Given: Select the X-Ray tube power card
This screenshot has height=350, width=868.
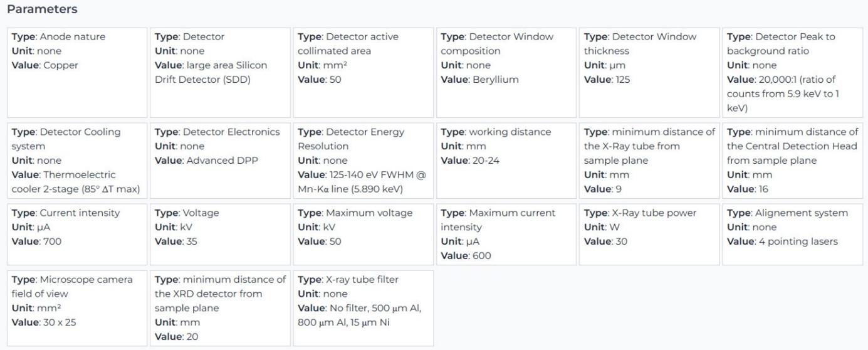Looking at the screenshot, I should pyautogui.click(x=649, y=234).
